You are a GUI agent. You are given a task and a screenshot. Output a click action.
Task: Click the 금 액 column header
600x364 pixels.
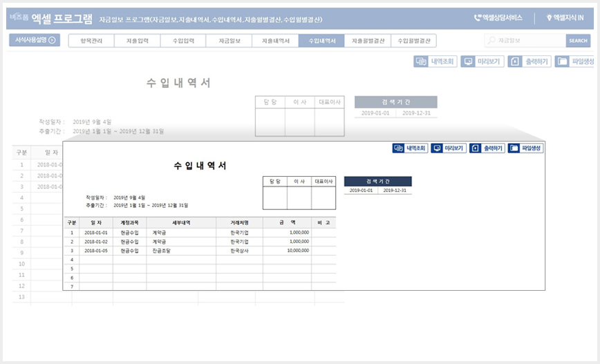click(287, 222)
